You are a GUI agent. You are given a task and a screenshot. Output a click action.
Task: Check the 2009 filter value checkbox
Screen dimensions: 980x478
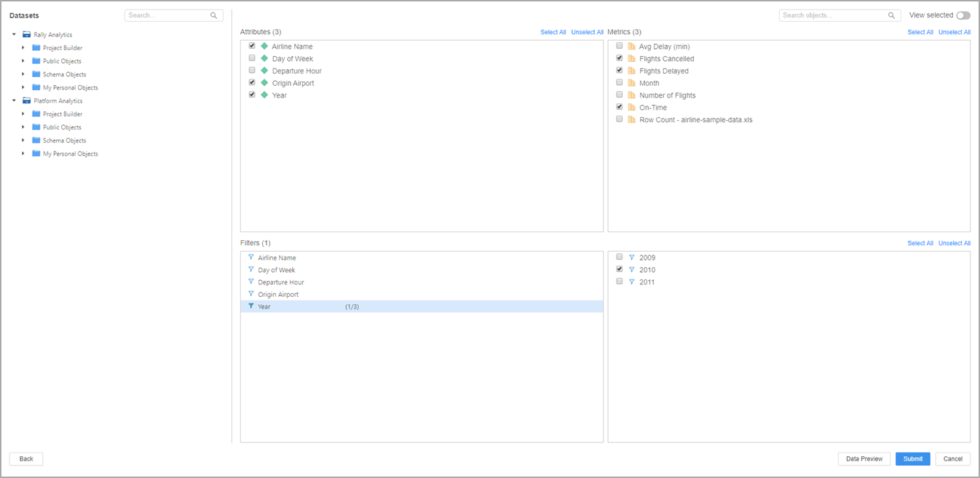click(619, 257)
